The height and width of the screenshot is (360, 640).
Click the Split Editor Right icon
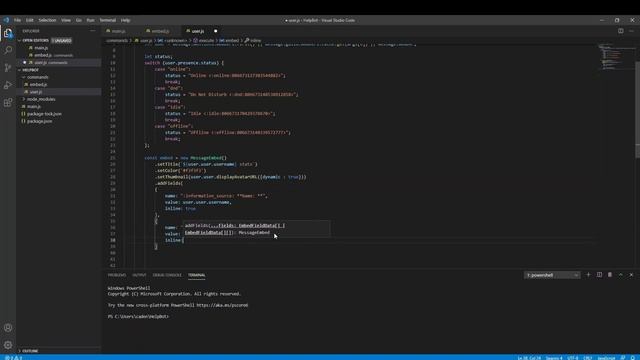click(x=620, y=31)
